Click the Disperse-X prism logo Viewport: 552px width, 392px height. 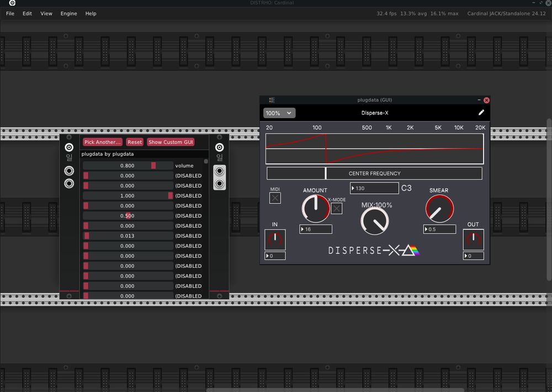(410, 250)
